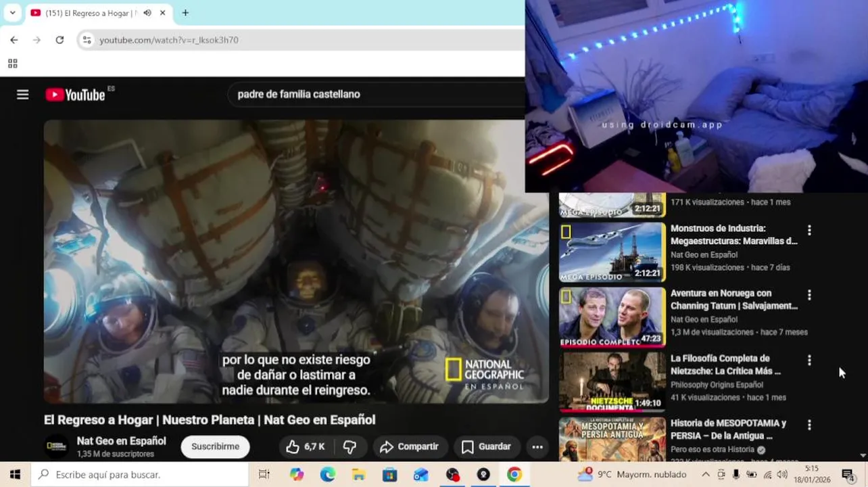Open Microsoft Edge from the taskbar

click(x=328, y=475)
